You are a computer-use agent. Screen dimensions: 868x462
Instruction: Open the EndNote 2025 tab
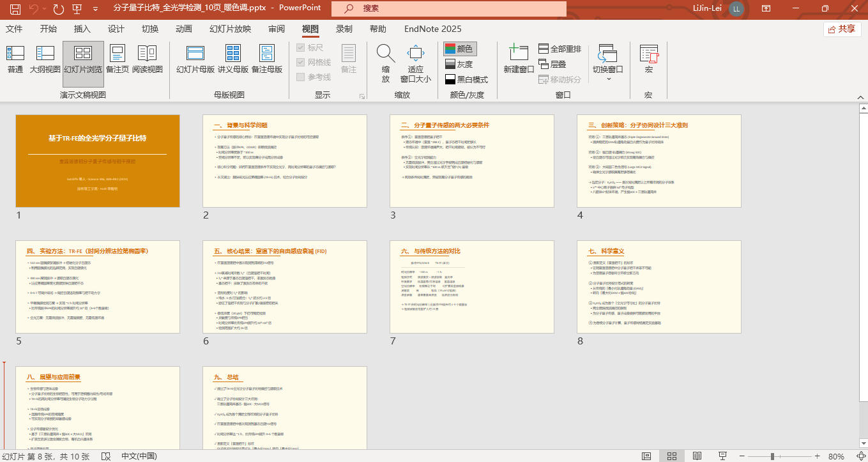(432, 29)
